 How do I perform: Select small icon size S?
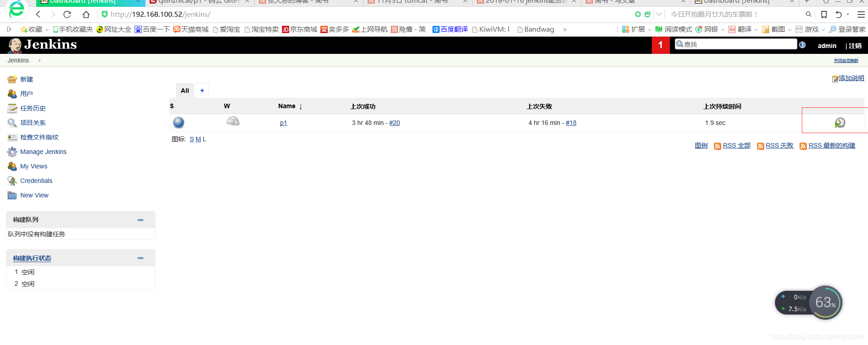(192, 139)
